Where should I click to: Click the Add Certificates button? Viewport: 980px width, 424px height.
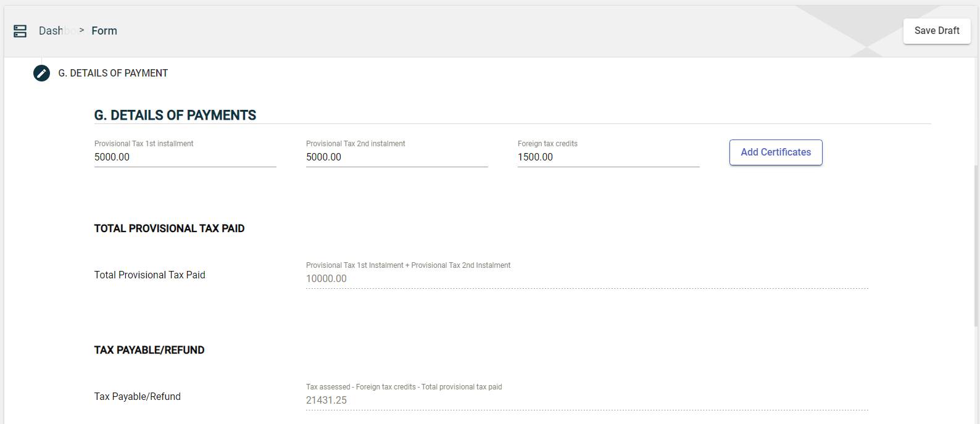775,152
